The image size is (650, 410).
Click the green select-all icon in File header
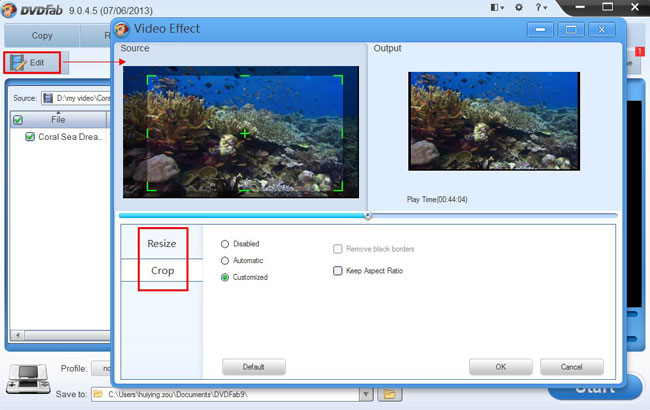17,120
